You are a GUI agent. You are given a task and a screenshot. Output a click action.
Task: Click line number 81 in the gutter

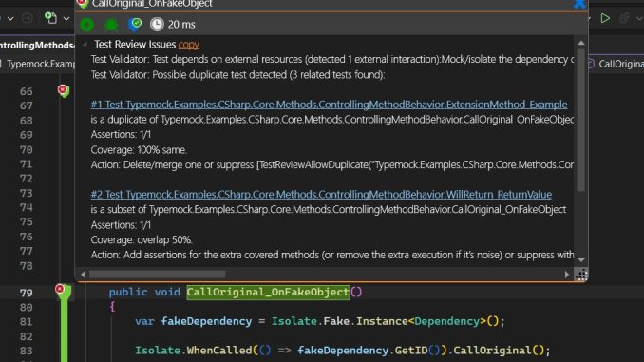click(27, 322)
